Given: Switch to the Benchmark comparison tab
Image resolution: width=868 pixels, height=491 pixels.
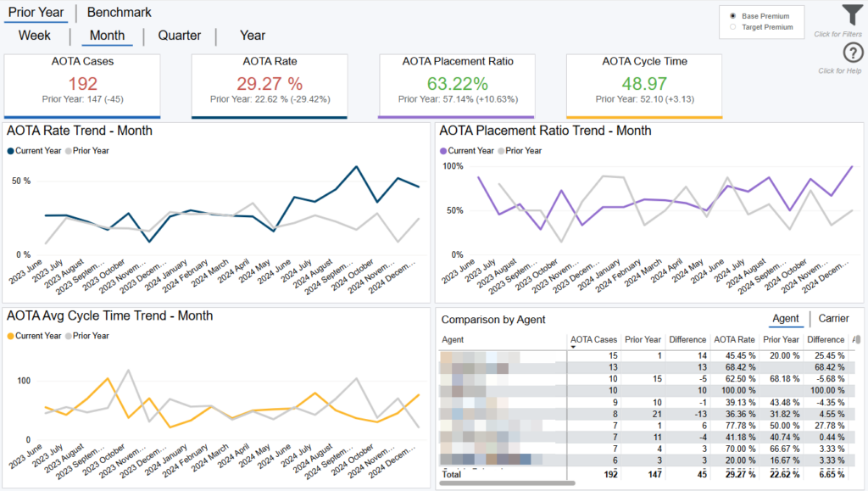Looking at the screenshot, I should point(119,13).
